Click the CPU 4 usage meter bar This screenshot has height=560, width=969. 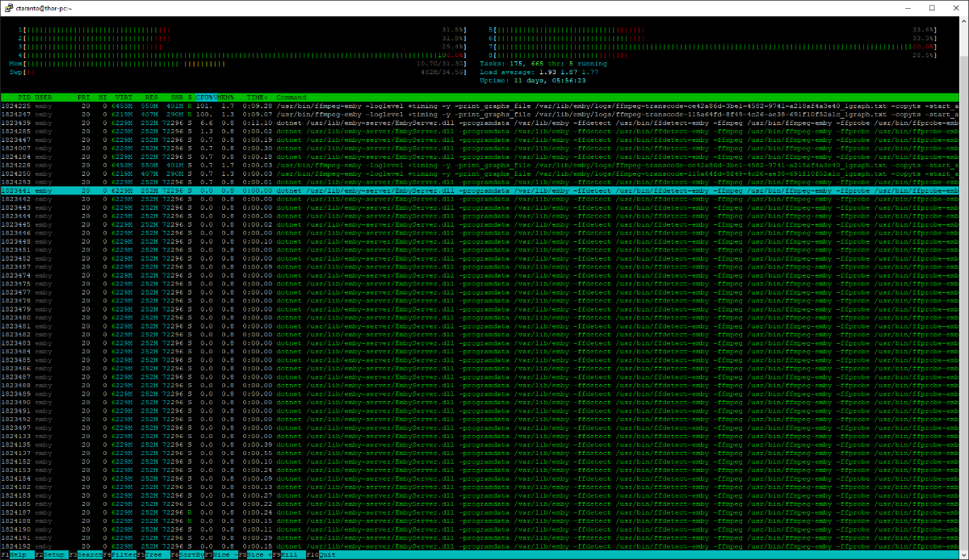[x=244, y=54]
